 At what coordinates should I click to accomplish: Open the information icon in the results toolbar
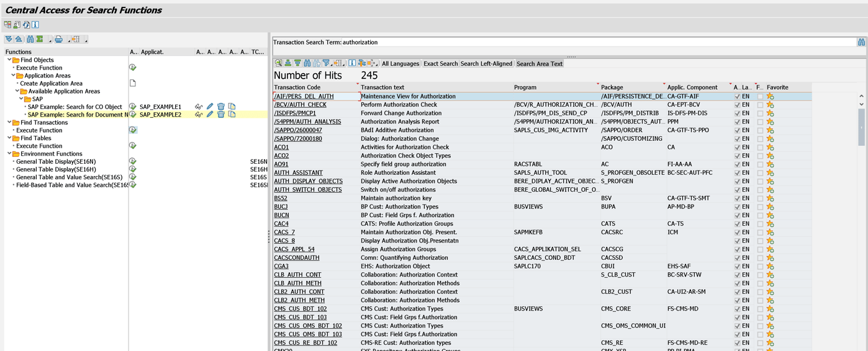click(x=352, y=63)
